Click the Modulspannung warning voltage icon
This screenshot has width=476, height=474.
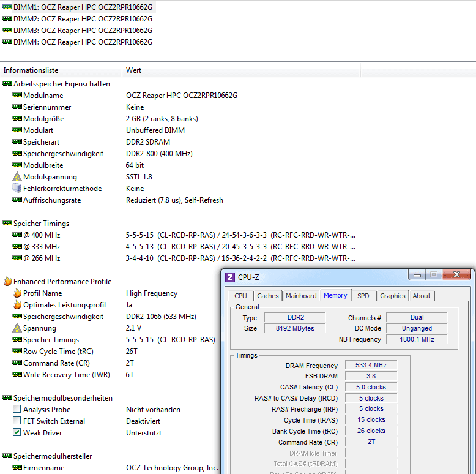[x=17, y=176]
